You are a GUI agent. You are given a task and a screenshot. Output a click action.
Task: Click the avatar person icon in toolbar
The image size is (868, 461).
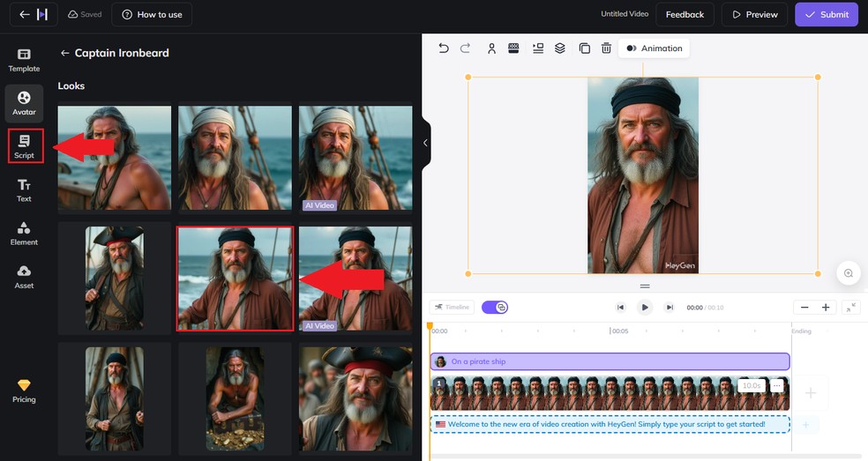[491, 48]
